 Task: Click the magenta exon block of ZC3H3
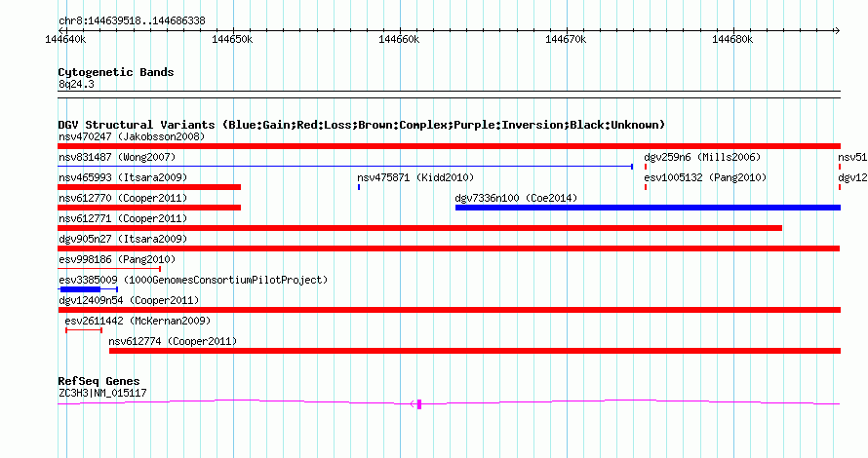(x=419, y=404)
